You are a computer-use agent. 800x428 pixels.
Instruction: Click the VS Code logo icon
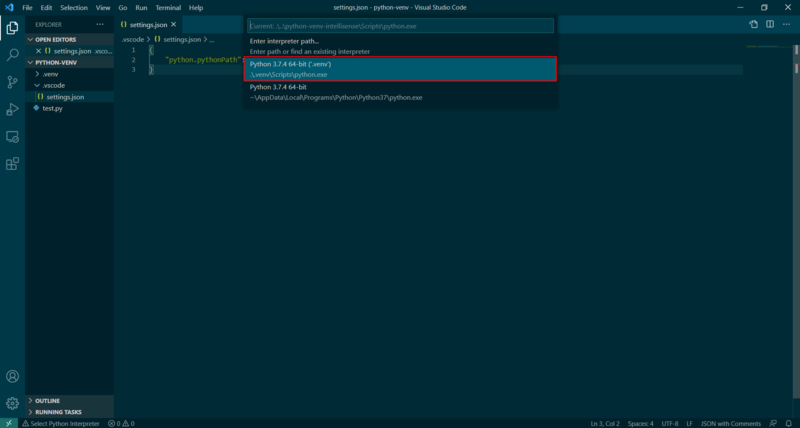9,8
